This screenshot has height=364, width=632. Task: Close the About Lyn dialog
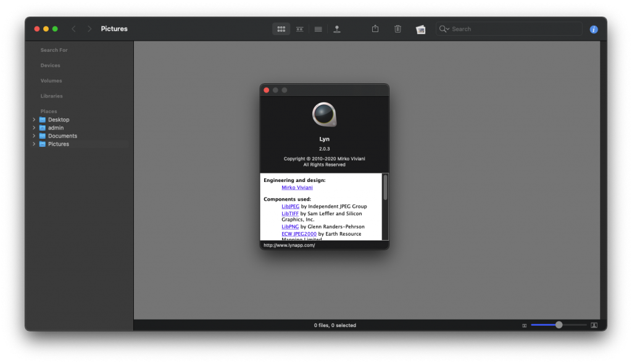click(x=267, y=90)
